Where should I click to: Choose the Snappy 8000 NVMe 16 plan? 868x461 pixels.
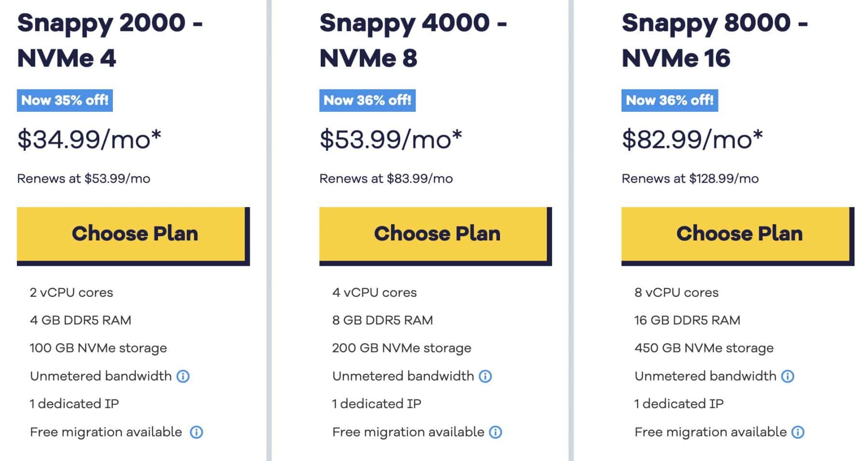click(738, 235)
